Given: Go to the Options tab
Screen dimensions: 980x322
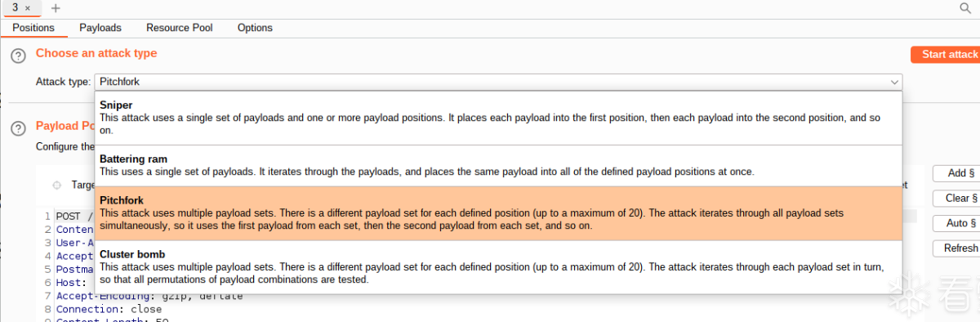Looking at the screenshot, I should click(255, 28).
